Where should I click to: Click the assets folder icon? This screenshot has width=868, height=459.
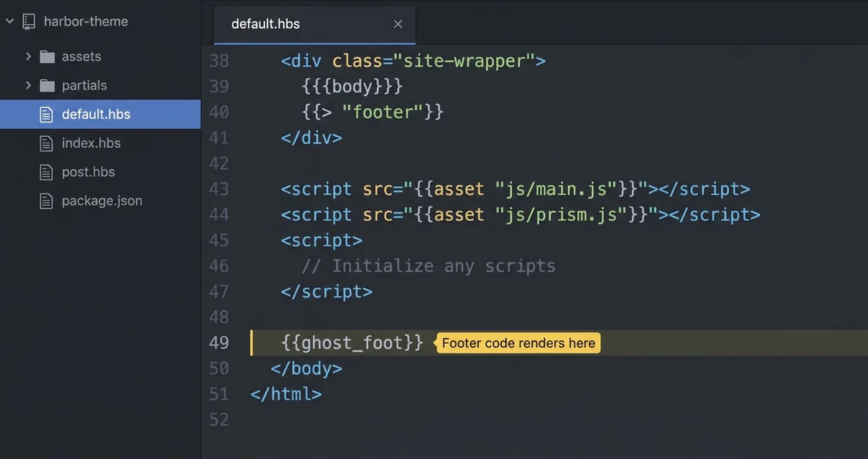click(48, 56)
